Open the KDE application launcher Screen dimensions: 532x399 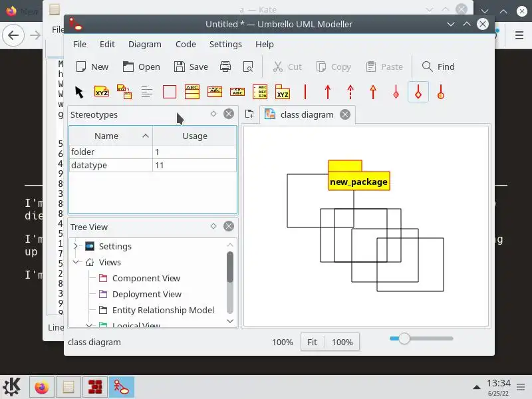tap(12, 387)
